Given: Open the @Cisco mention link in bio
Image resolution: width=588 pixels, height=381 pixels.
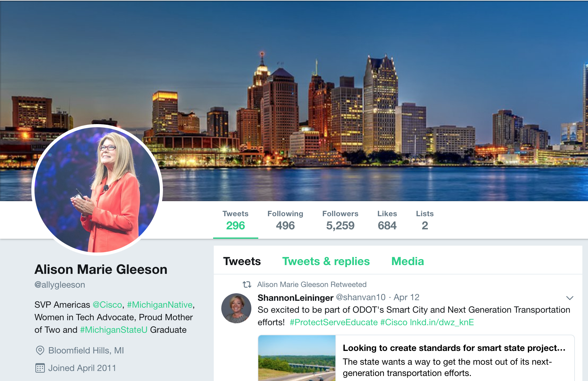Looking at the screenshot, I should coord(107,305).
